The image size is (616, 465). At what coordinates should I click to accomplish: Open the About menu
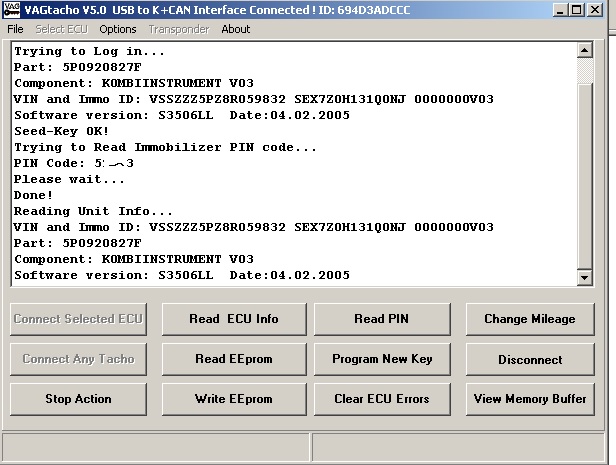235,29
